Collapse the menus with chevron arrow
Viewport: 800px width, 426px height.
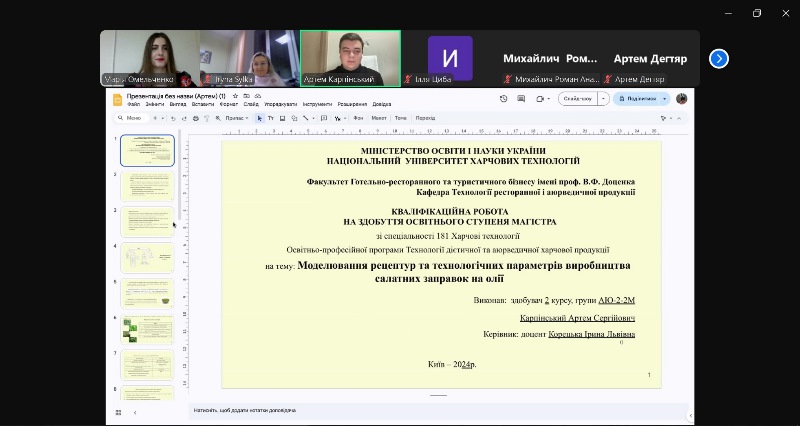(680, 118)
